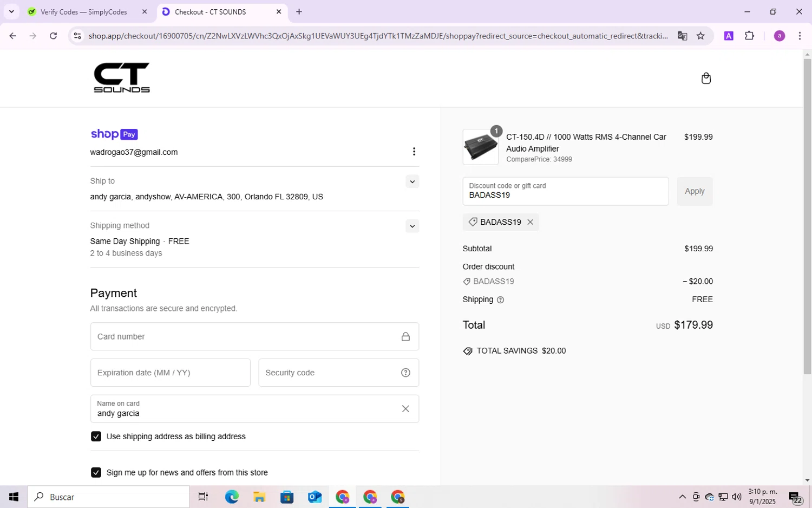Open Outlook from the taskbar
Viewport: 812px width, 508px height.
[315, 497]
